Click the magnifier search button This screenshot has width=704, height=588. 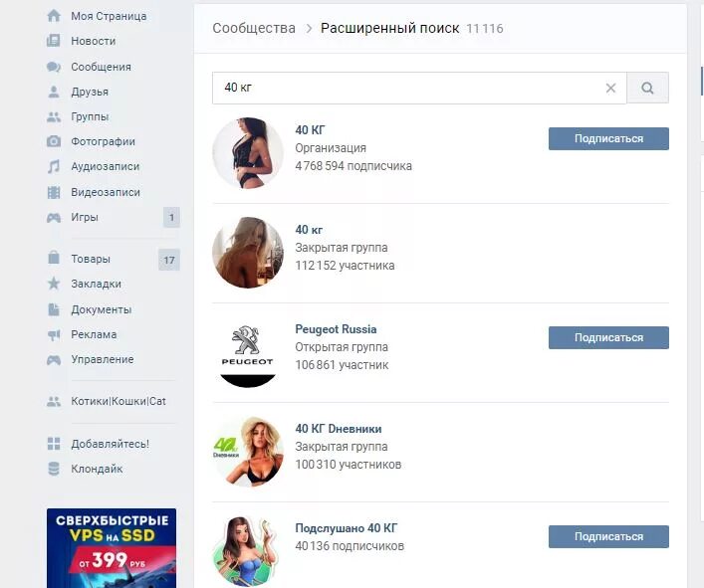pos(647,88)
